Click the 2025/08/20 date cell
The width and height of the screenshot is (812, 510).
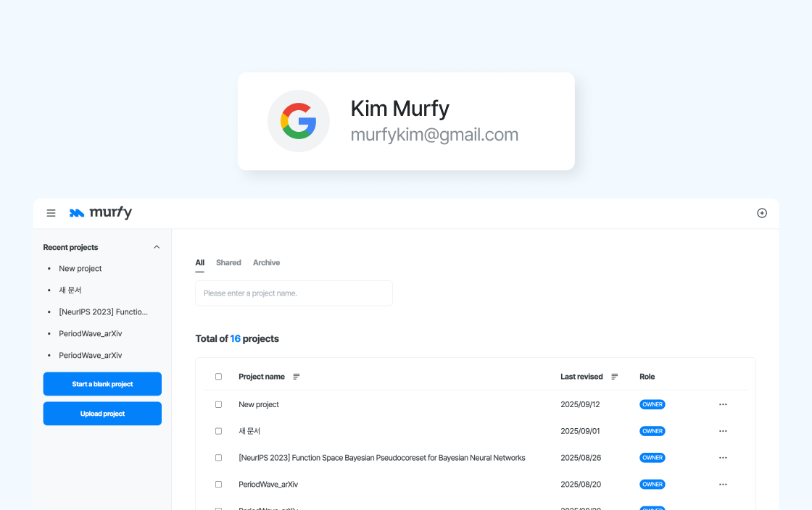pyautogui.click(x=581, y=484)
